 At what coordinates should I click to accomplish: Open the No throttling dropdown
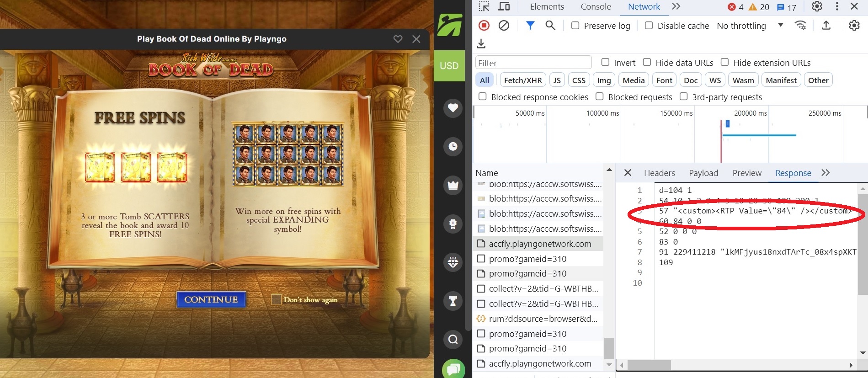pyautogui.click(x=750, y=26)
